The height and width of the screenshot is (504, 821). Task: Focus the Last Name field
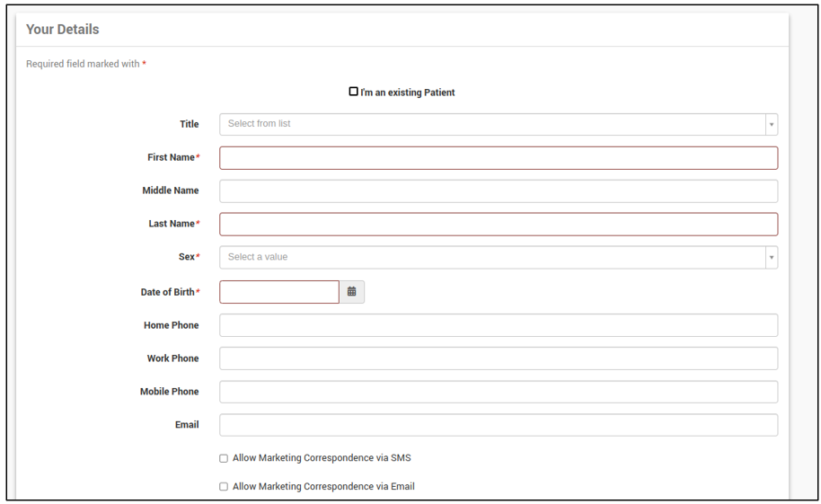click(499, 225)
